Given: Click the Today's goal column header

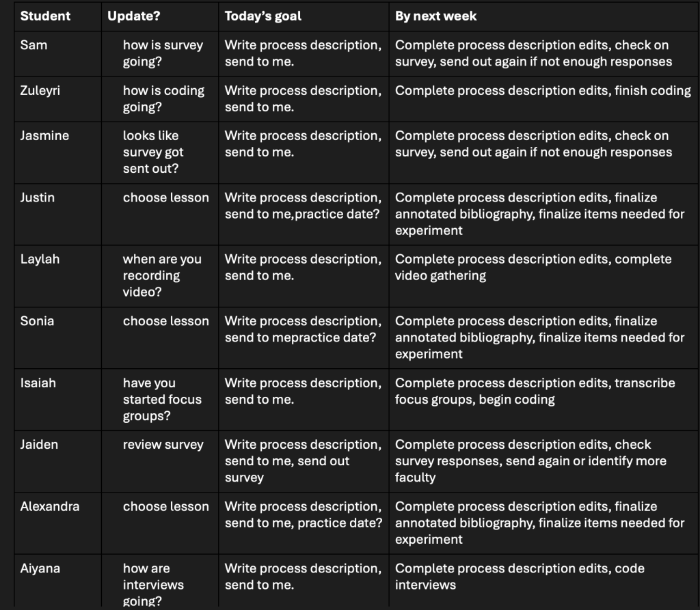Looking at the screenshot, I should (263, 16).
